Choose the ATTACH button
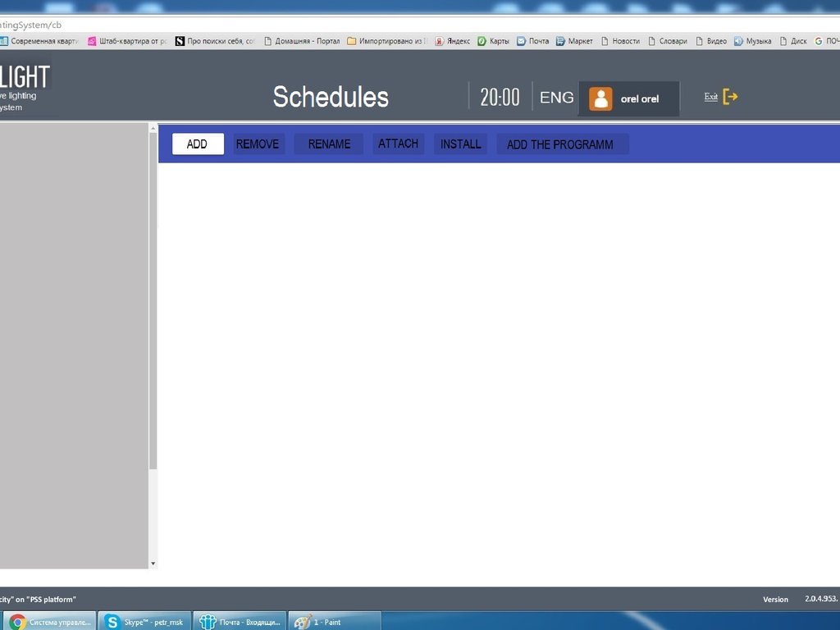 coord(398,144)
